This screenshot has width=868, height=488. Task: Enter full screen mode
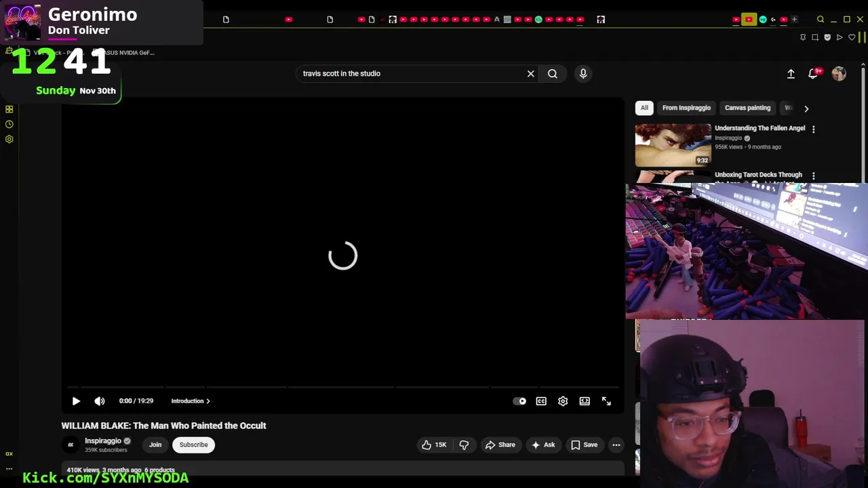(x=606, y=401)
